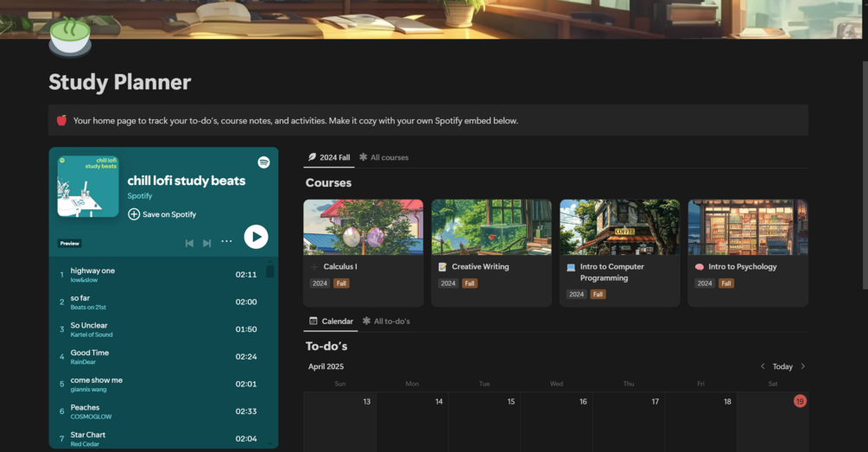Click the page vertical scrollbar
This screenshot has width=868, height=452.
coord(865,175)
